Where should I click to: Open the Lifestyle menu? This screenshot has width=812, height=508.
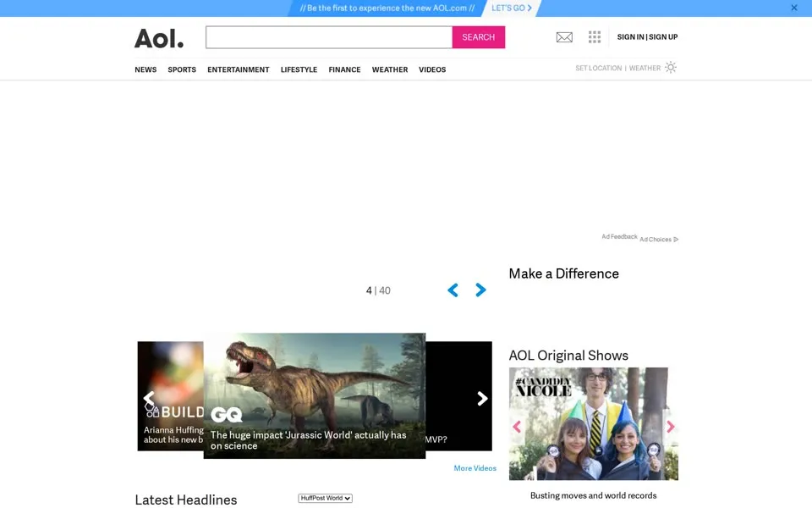click(x=299, y=69)
